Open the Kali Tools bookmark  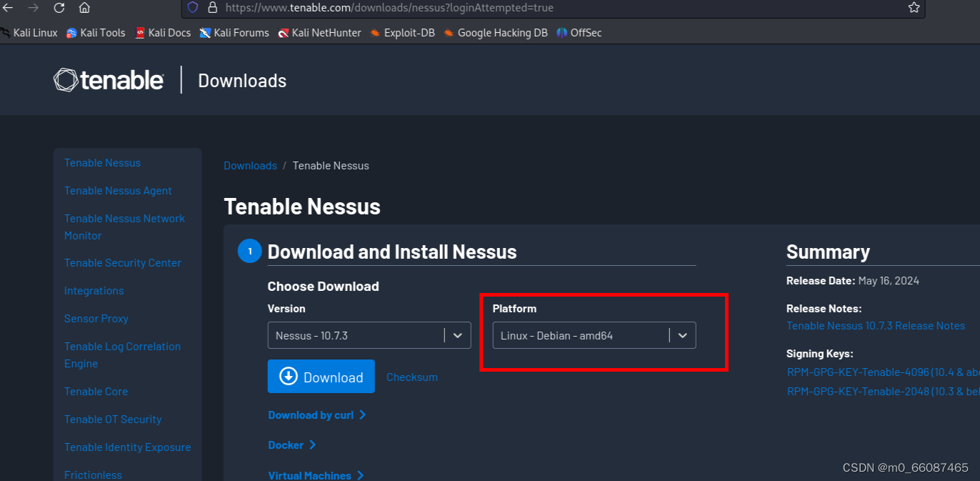click(96, 32)
